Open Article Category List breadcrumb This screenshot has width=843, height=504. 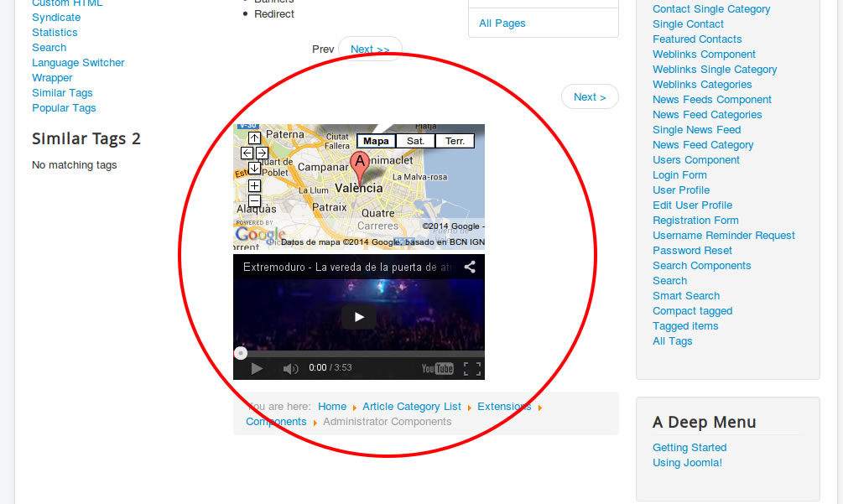[412, 407]
